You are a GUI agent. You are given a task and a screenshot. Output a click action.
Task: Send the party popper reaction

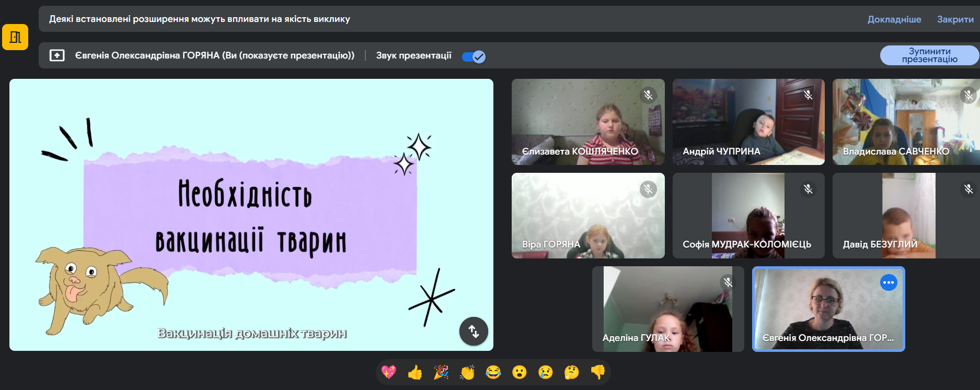coord(441,372)
